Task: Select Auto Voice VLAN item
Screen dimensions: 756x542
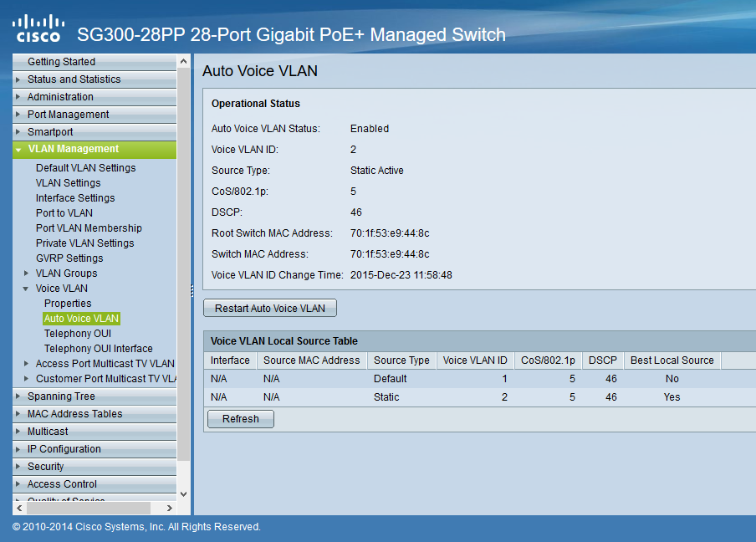Action: (x=81, y=318)
